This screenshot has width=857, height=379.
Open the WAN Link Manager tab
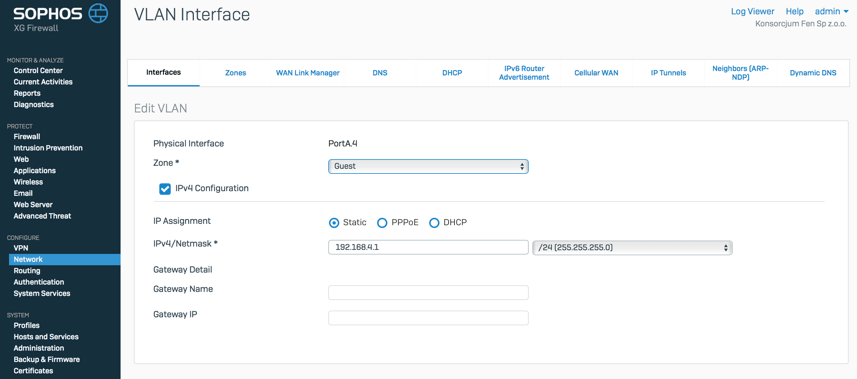pyautogui.click(x=308, y=73)
